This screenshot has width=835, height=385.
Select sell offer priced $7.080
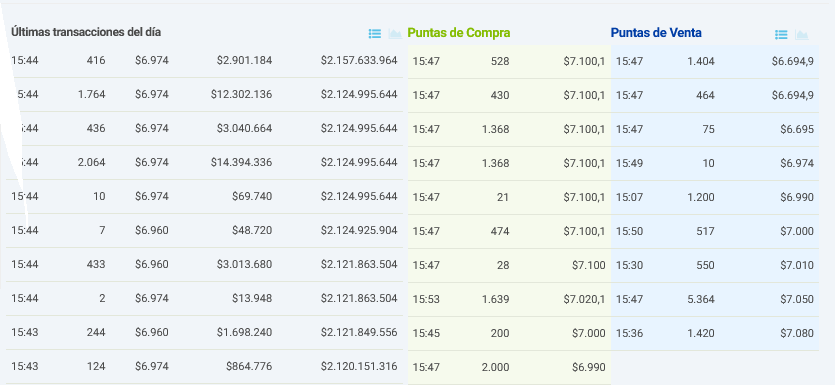click(x=715, y=334)
